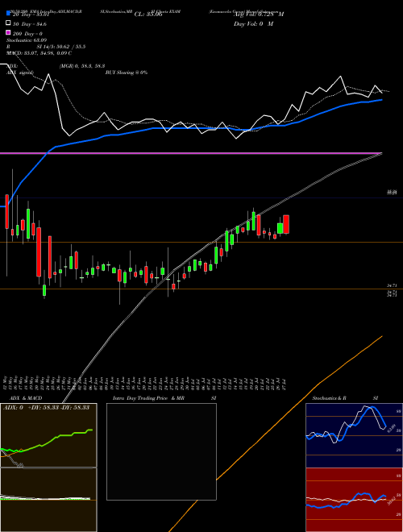Click the magenta 200 Day horizontal line
This screenshot has height=532, width=403.
(191, 153)
